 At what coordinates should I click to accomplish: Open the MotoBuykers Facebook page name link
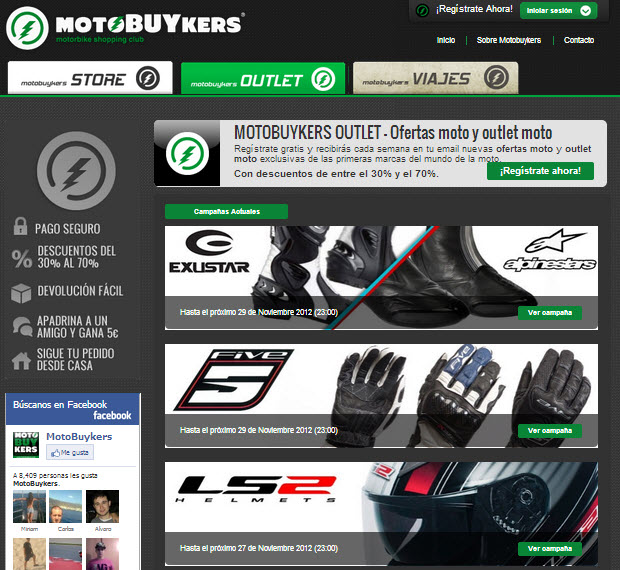pos(79,436)
